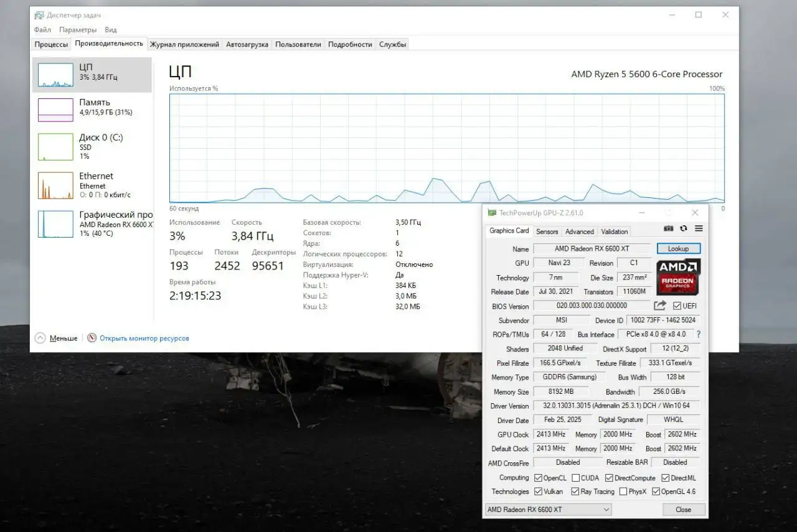797x532 pixels.
Task: Open the AMD Radeon RX 6600 XT dropdown
Action: tap(548, 510)
